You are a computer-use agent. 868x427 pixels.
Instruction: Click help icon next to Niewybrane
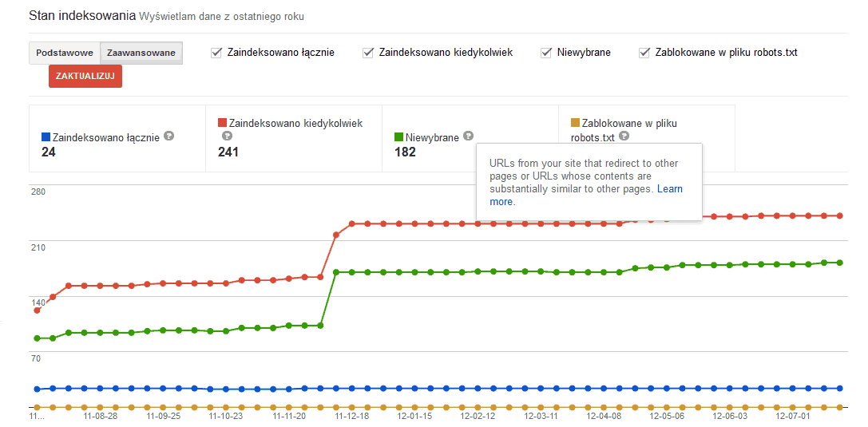pos(469,136)
